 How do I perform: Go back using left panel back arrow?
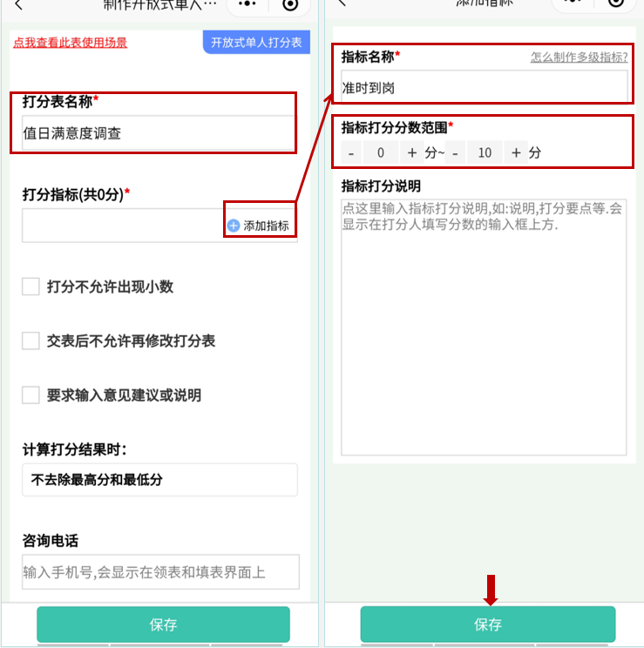pos(18,4)
